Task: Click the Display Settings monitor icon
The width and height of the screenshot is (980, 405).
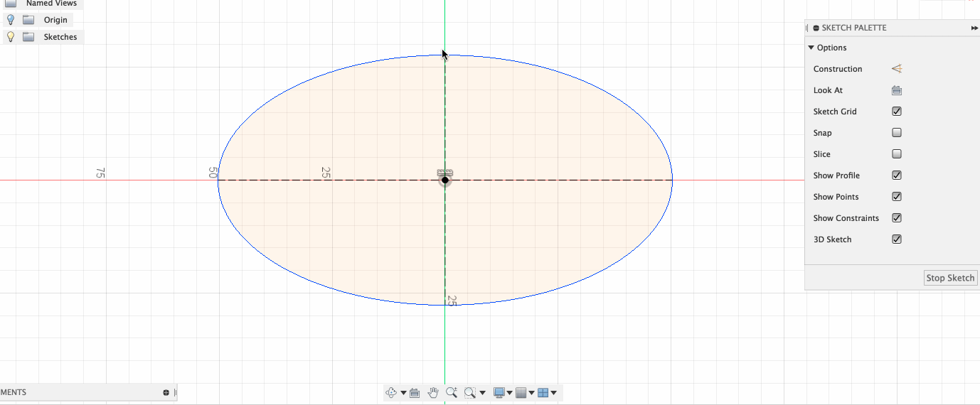Action: click(499, 392)
